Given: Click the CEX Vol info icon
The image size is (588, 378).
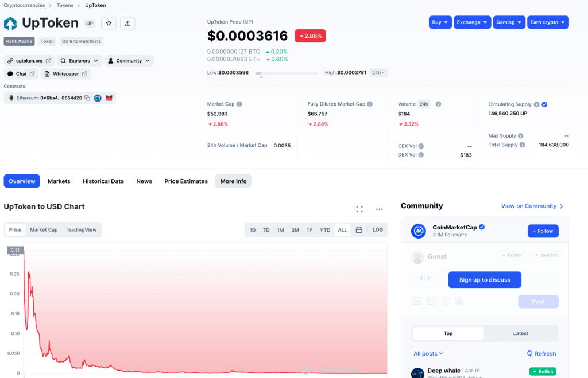Looking at the screenshot, I should pos(421,146).
